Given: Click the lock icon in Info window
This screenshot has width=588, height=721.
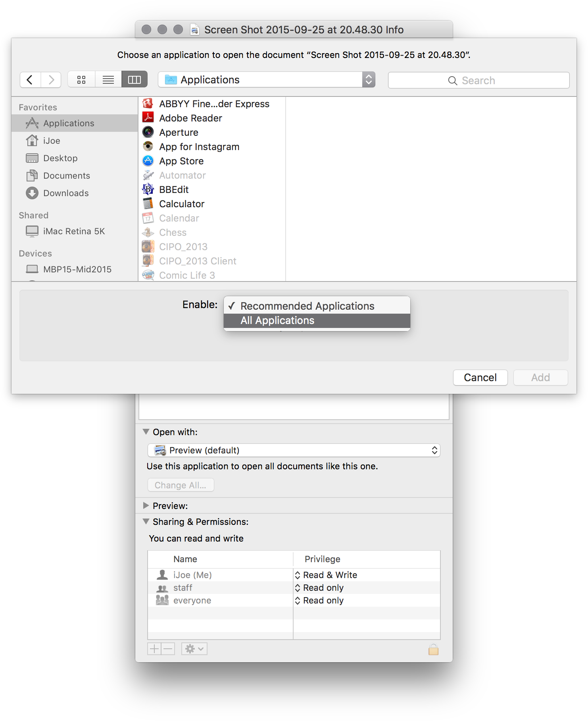Looking at the screenshot, I should coord(433,650).
